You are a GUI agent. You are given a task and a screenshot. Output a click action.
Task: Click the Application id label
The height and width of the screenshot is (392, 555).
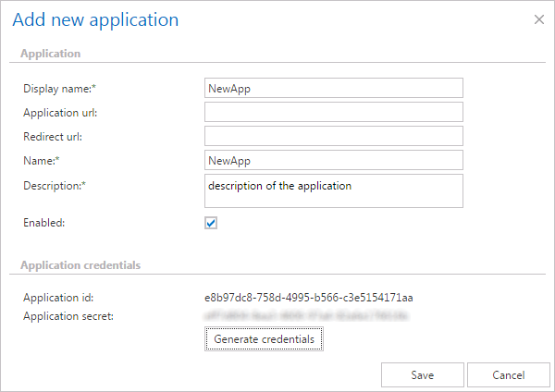pos(57,298)
